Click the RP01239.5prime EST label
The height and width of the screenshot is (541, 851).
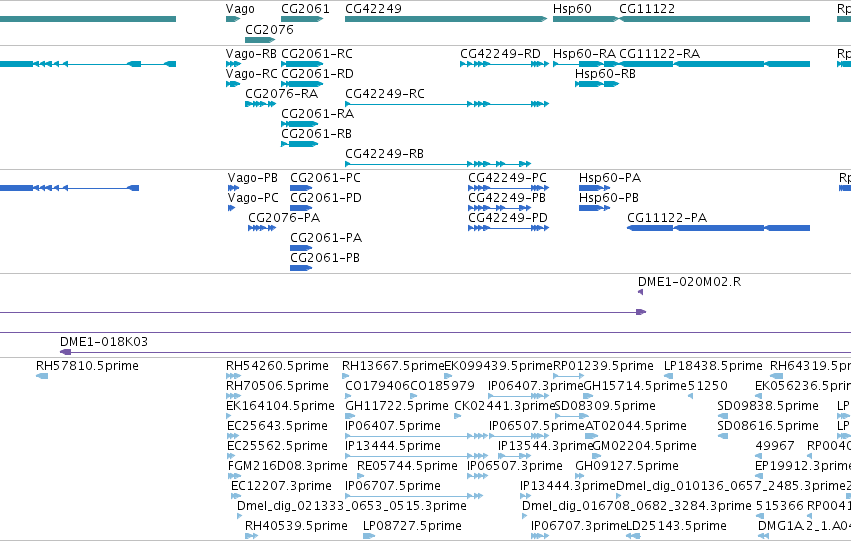pos(603,366)
